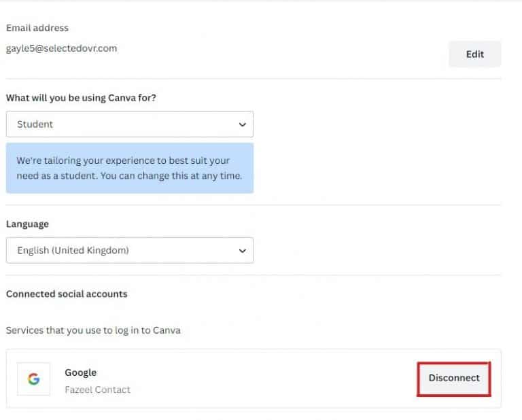This screenshot has width=522, height=420.
Task: Click the Edit button beside the email address
Action: tap(474, 54)
